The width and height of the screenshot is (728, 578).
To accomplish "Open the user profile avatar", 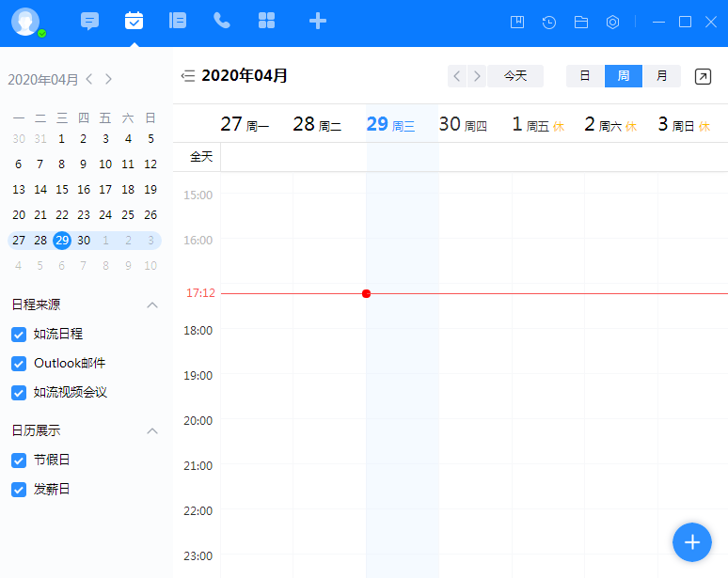I will click(25, 22).
